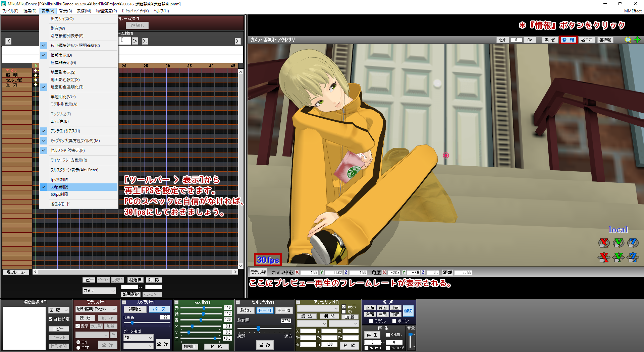644x352 pixels.
Task: Open the ボーン追従 なし dropdown
Action: click(138, 338)
